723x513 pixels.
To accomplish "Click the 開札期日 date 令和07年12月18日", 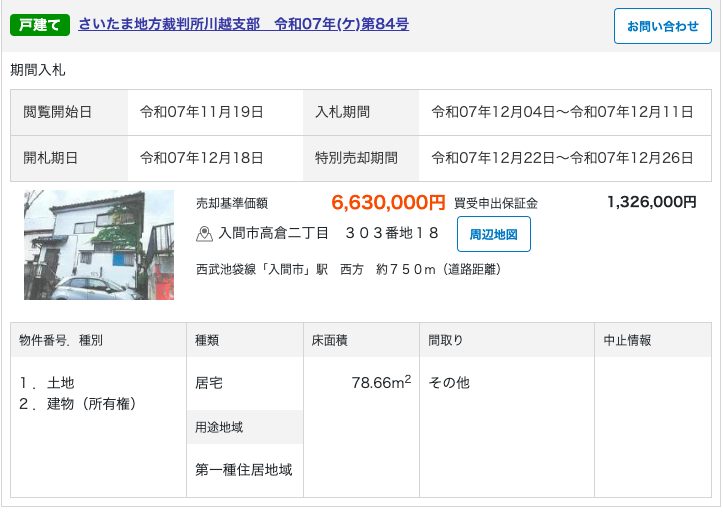I will click(202, 158).
